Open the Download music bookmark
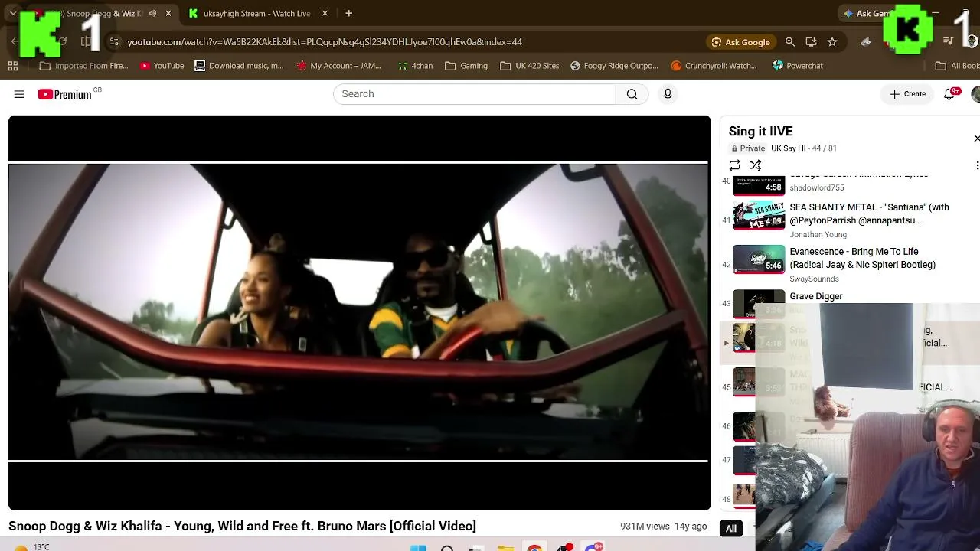The height and width of the screenshot is (551, 980). [x=239, y=66]
